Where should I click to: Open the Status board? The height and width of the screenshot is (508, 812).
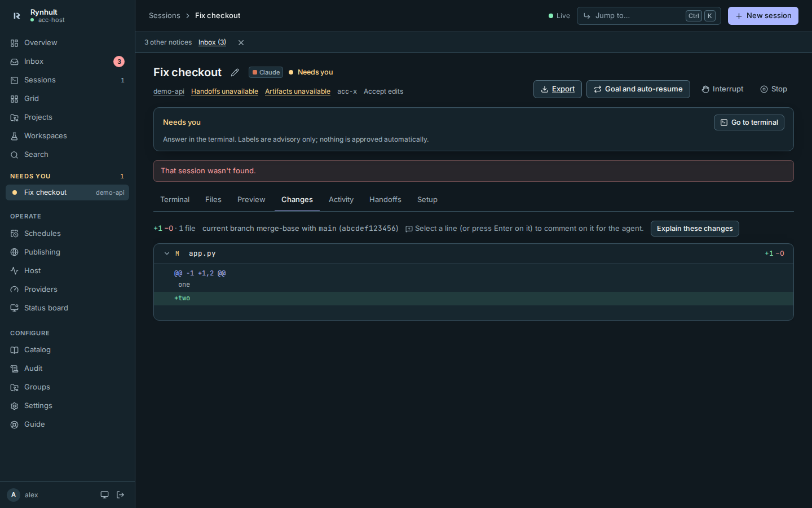click(x=67, y=308)
